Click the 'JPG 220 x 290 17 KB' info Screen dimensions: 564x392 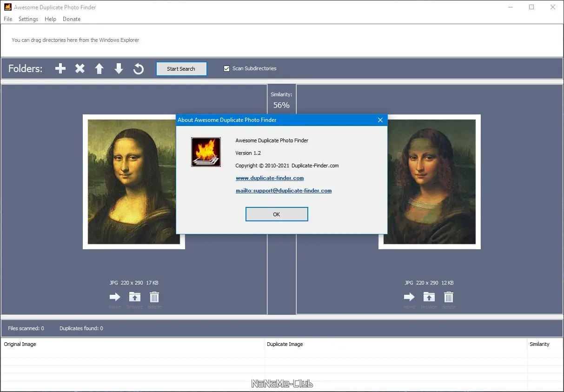134,283
